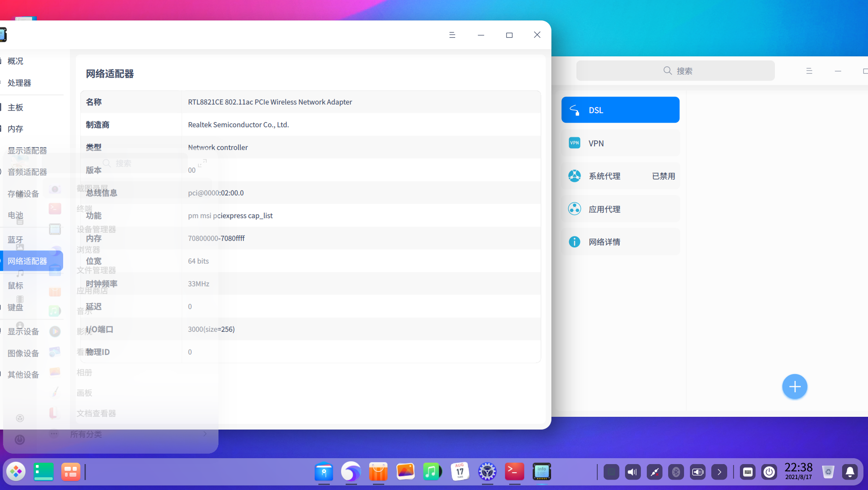Click the 'Realtek Semiconductor Co., Ltd.' manufacturer value

(x=238, y=125)
